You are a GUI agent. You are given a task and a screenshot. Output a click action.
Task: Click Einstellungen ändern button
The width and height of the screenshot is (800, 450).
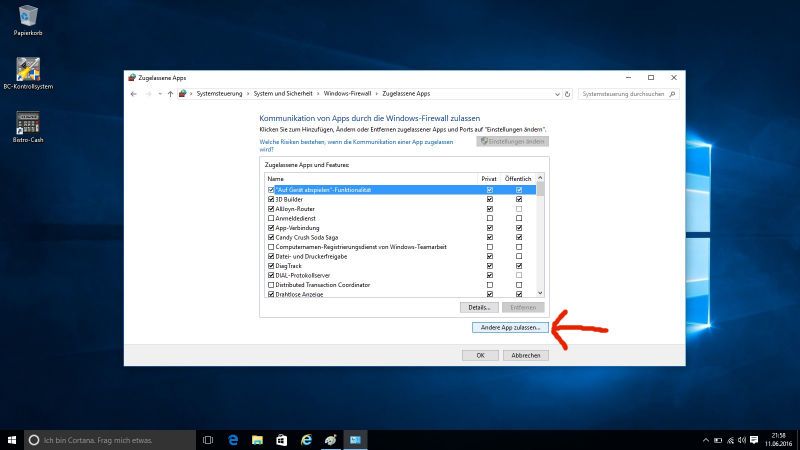coord(513,141)
